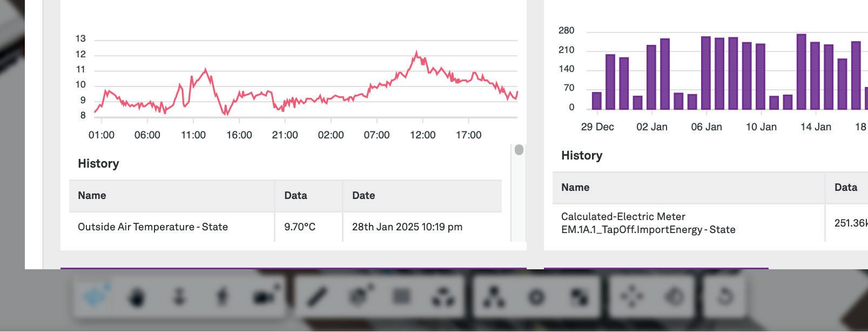
Task: Click the downward arrow toolbar icon
Action: (179, 297)
